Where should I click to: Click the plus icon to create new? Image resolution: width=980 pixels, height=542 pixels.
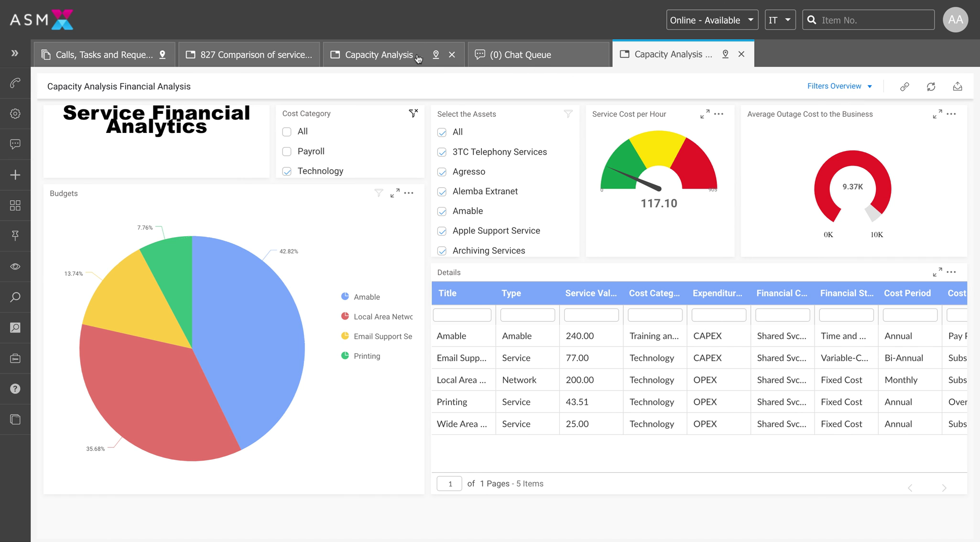pos(15,175)
